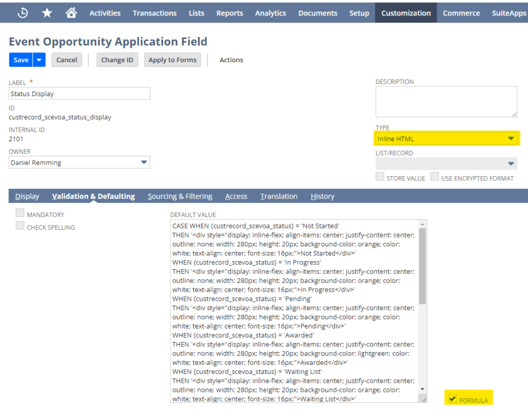The image size is (528, 420).
Task: Uncheck the highlighted Formula checkbox
Action: pyautogui.click(x=453, y=398)
